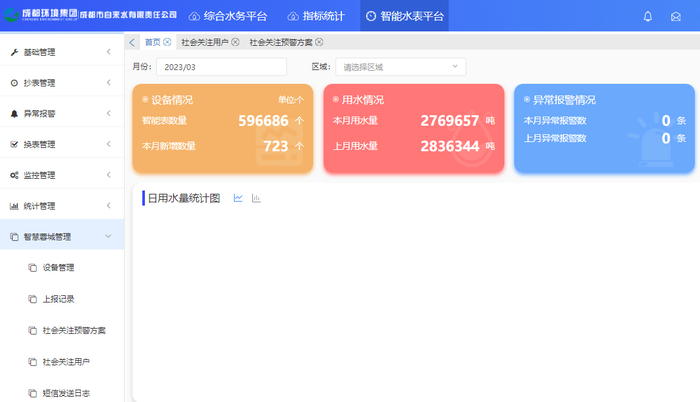Click the monthly new count 723
This screenshot has height=402, width=700.
click(x=276, y=146)
